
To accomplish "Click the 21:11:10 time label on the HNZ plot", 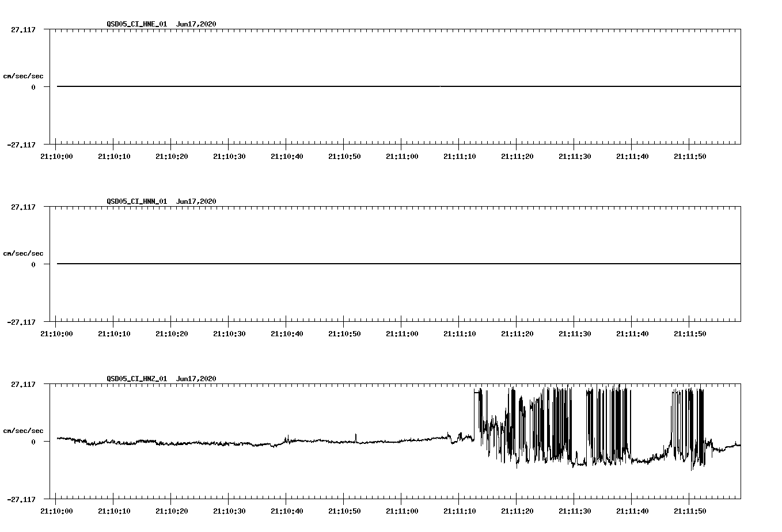I will (460, 511).
